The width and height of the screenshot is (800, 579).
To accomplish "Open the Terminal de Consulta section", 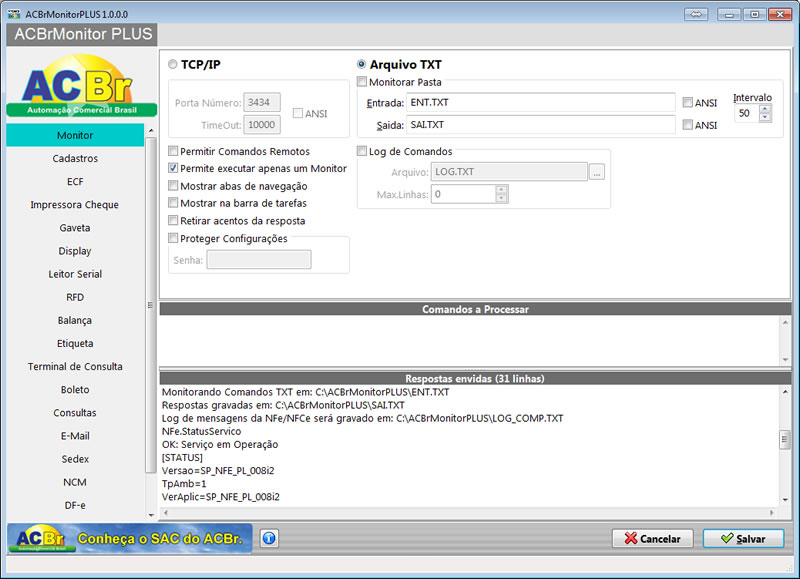I will click(75, 366).
